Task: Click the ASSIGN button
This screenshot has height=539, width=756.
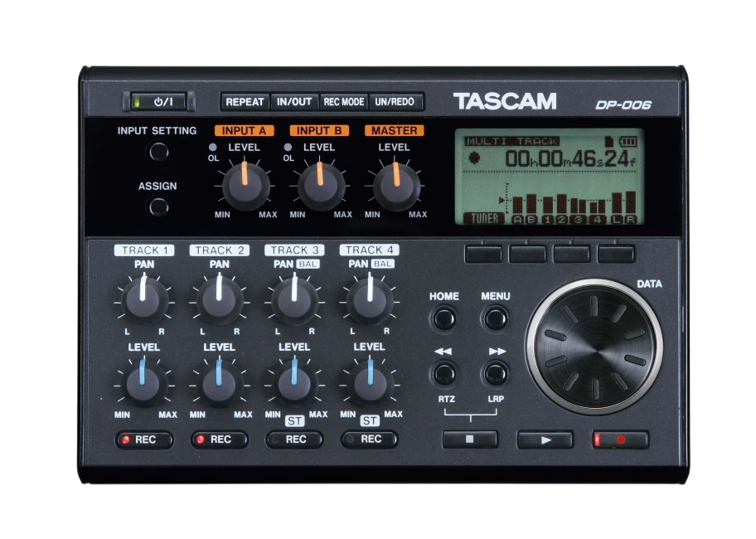Action: (x=158, y=208)
